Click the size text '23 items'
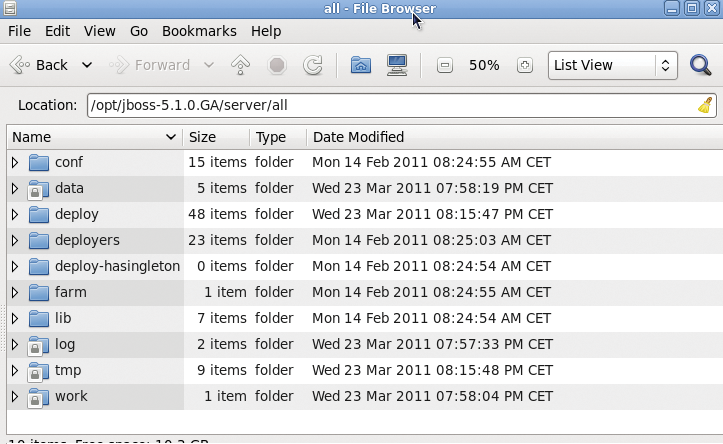Viewport: 723px width, 444px height. tap(217, 240)
